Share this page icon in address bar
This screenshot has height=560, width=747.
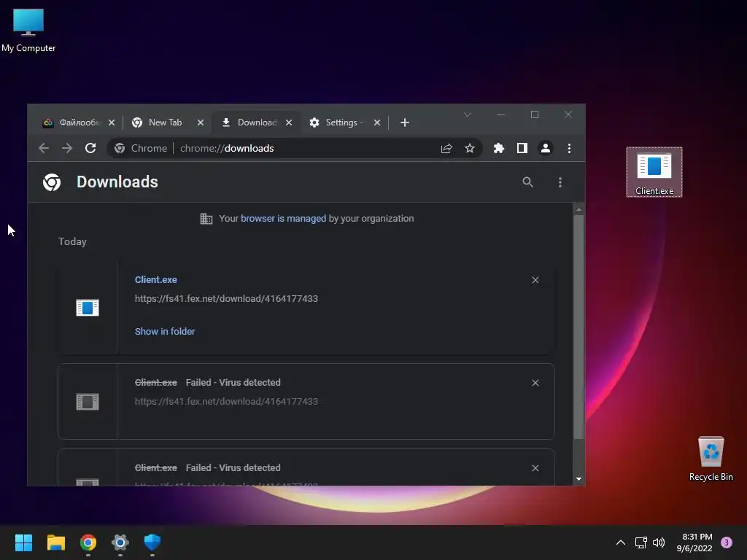[446, 149]
